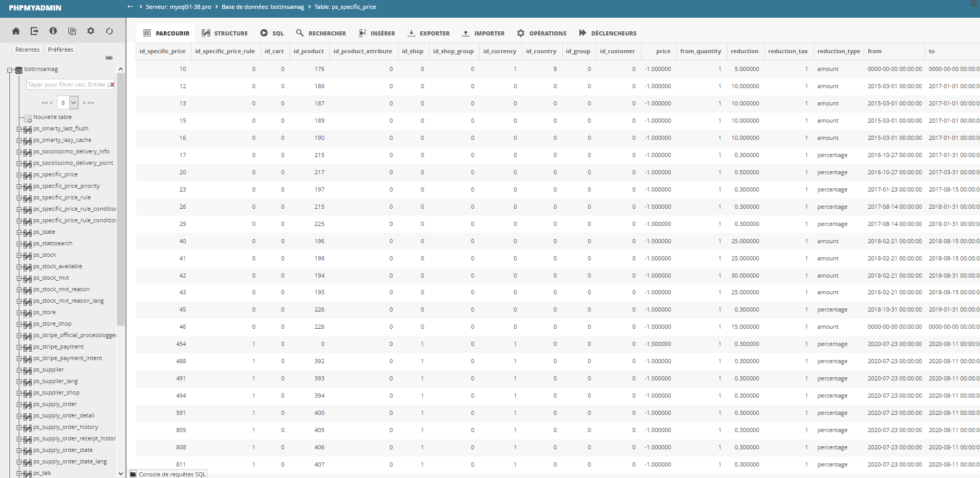Open the phpMyAdmin documentation info icon
980x478 pixels.
53,31
